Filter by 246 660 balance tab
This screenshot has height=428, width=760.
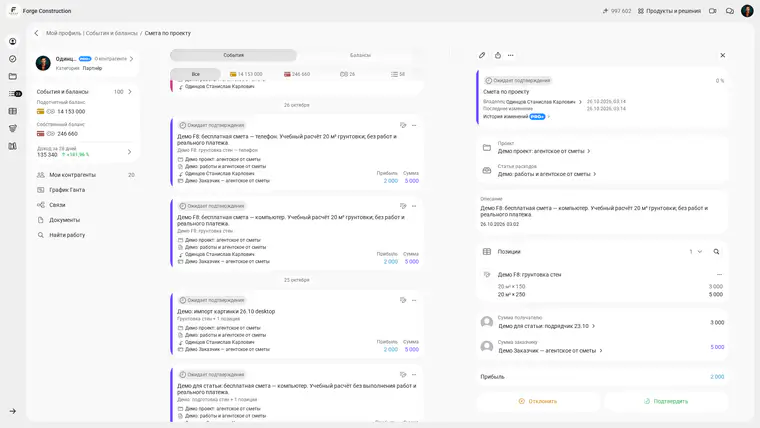pos(297,74)
